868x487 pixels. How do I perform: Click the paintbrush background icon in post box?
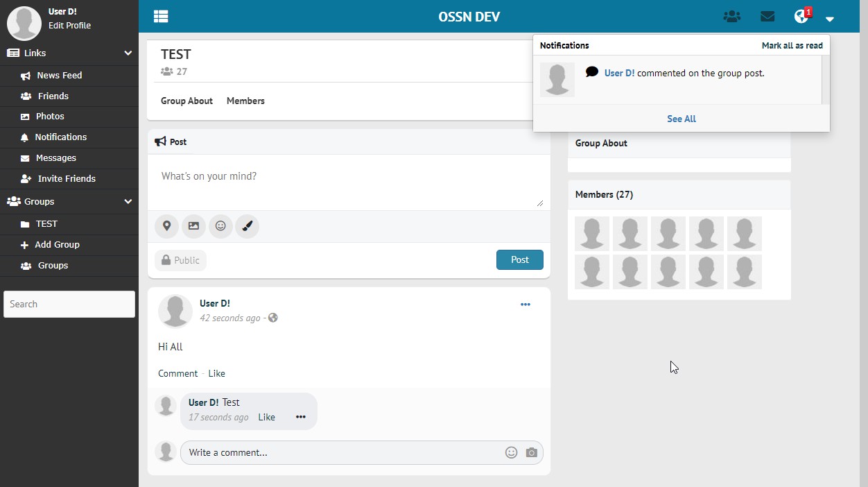(247, 226)
